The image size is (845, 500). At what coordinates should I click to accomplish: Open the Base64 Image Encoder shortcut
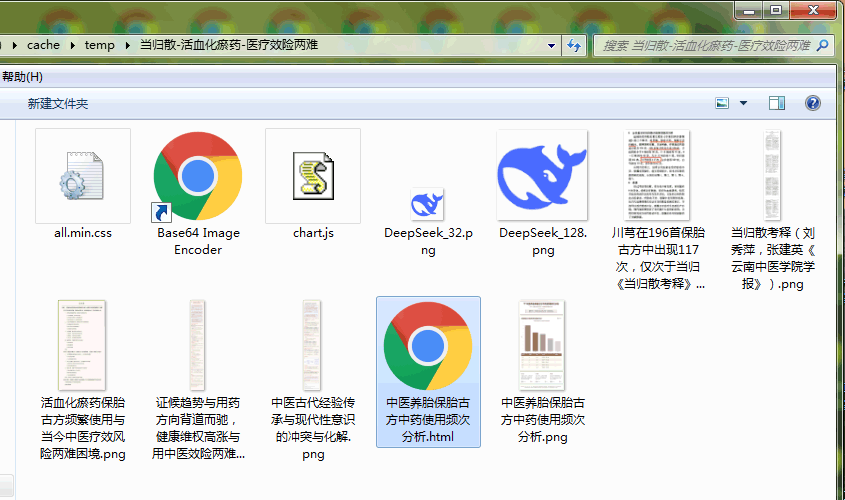click(198, 176)
